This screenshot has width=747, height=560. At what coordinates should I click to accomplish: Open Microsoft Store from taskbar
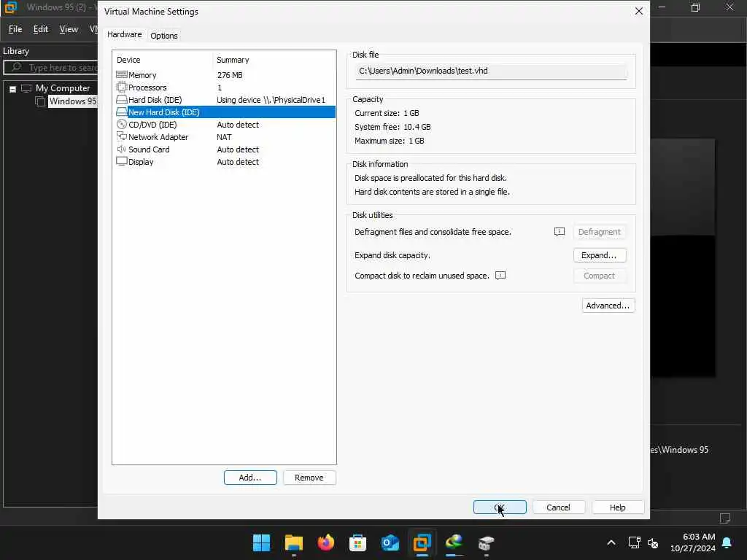pyautogui.click(x=357, y=542)
